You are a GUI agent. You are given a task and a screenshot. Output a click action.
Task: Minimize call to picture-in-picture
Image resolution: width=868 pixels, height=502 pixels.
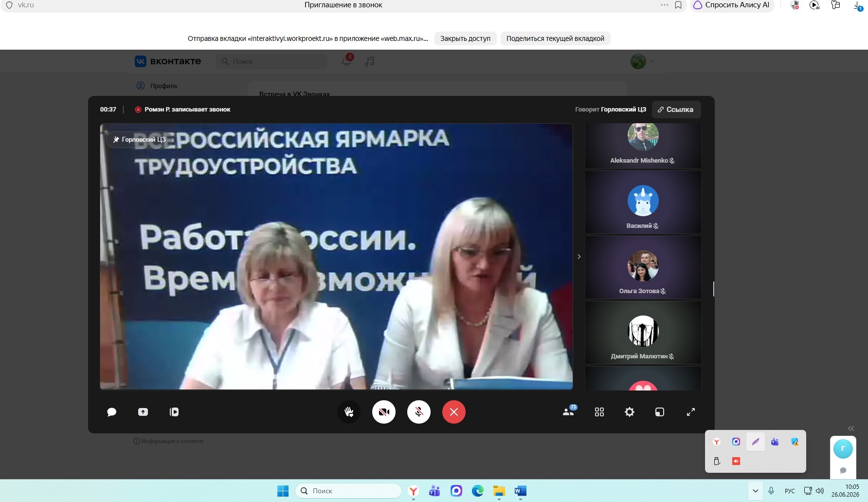click(660, 412)
